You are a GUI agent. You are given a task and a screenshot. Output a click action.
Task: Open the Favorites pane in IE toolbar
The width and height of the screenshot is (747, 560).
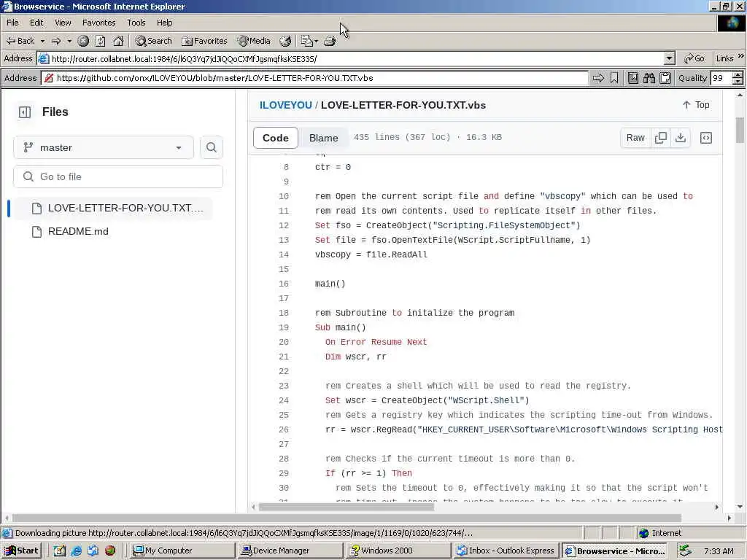(x=205, y=41)
